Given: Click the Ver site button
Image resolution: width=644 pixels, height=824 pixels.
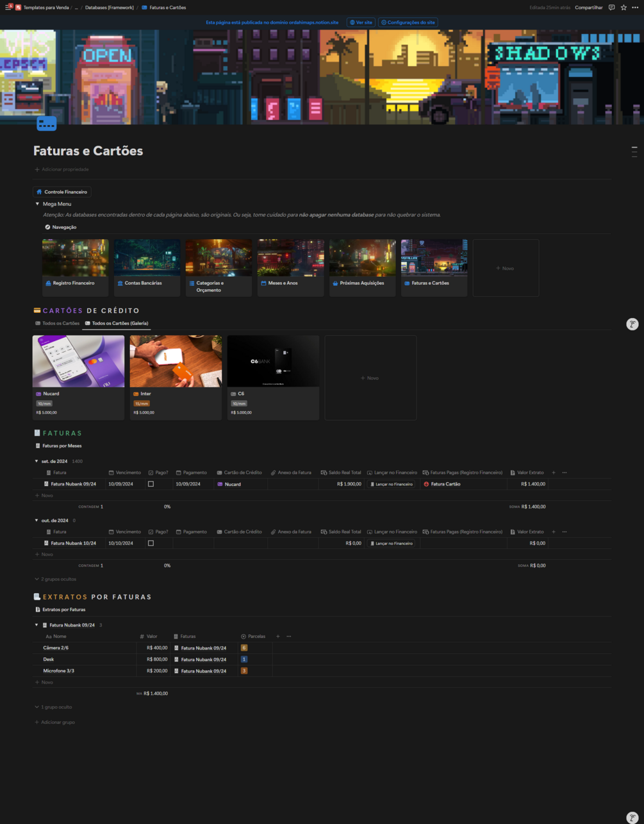Looking at the screenshot, I should [361, 22].
